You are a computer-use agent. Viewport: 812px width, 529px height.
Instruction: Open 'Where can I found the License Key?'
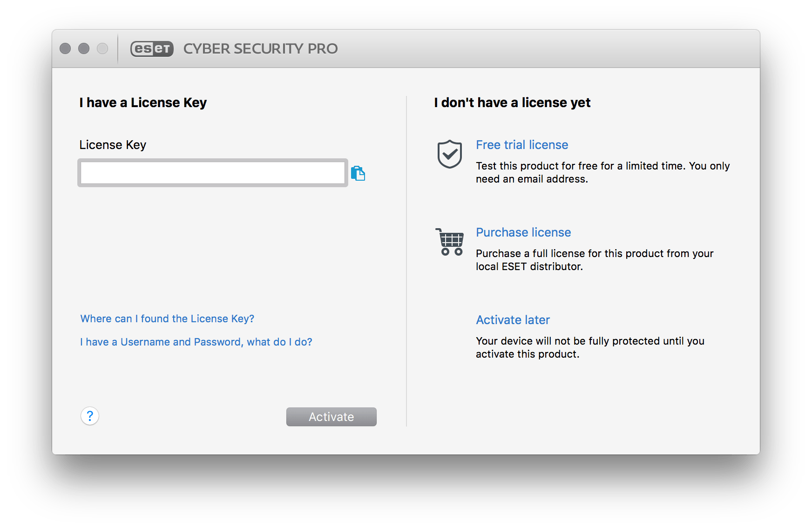click(x=167, y=319)
